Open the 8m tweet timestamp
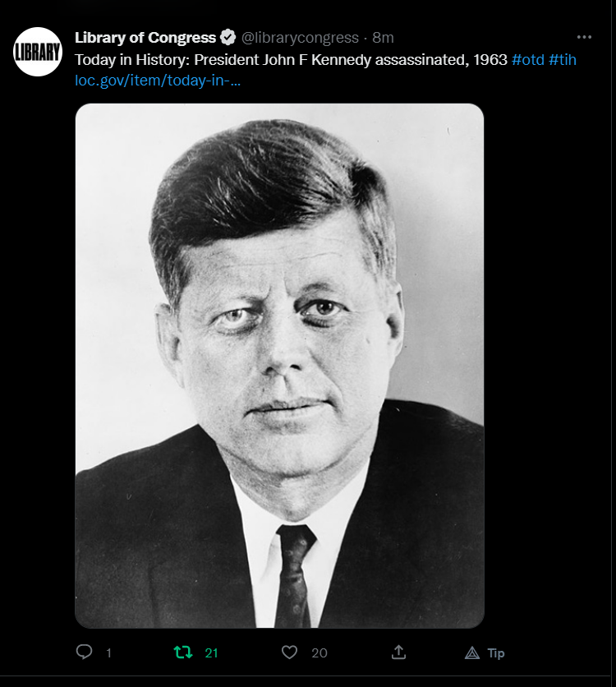Image resolution: width=616 pixels, height=687 pixels. pos(383,38)
